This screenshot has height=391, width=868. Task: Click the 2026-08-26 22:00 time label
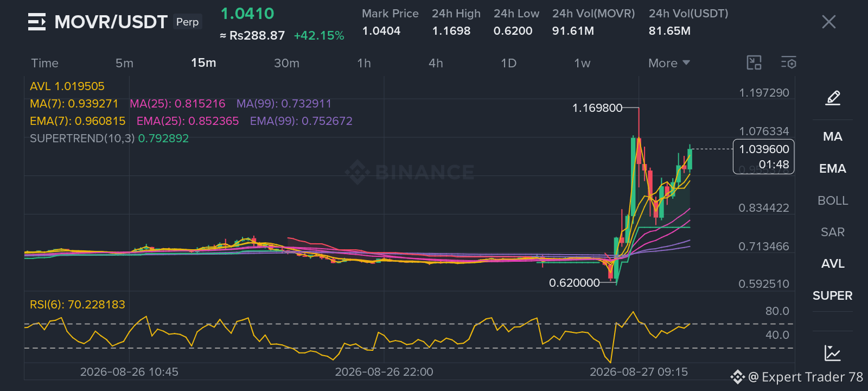[384, 372]
